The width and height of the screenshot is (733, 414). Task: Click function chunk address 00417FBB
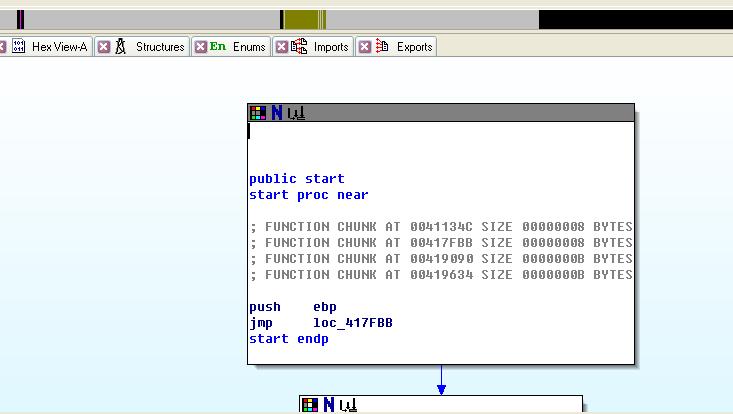[441, 243]
